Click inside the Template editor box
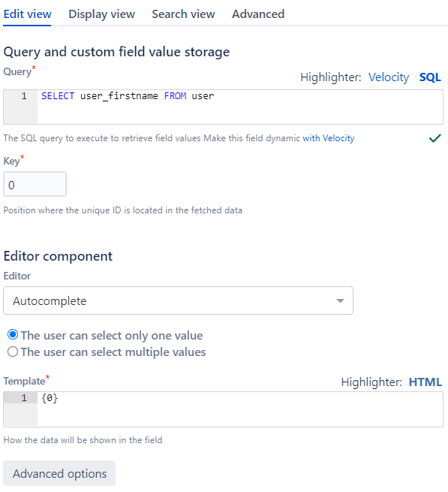The height and width of the screenshot is (492, 448). tap(240, 409)
